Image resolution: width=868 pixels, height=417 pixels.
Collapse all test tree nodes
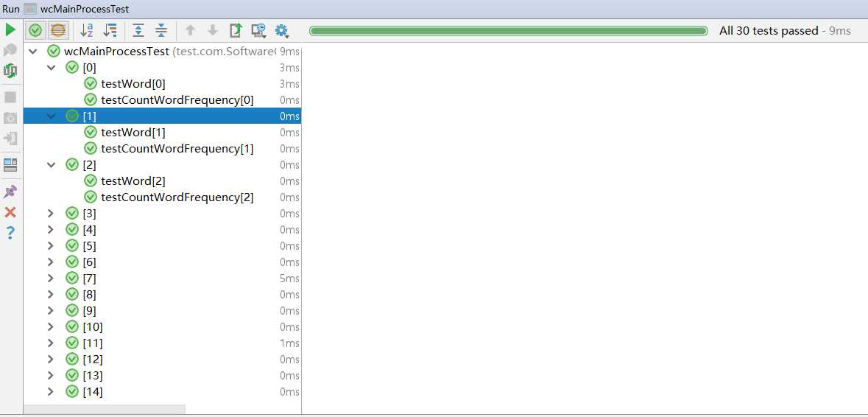click(161, 30)
